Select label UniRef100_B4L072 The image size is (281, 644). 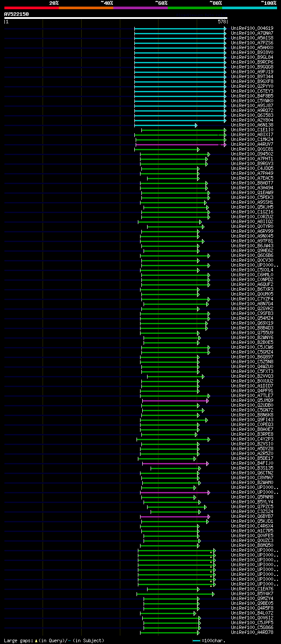click(x=252, y=613)
